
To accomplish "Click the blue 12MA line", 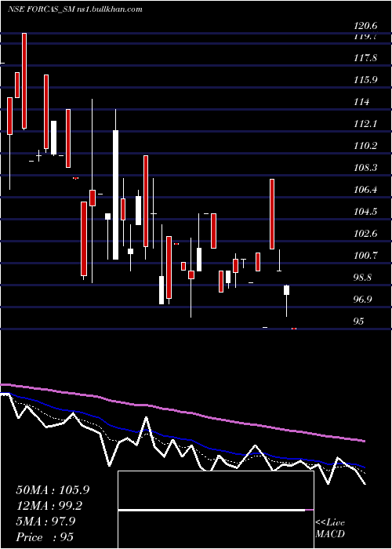I will (182, 438).
